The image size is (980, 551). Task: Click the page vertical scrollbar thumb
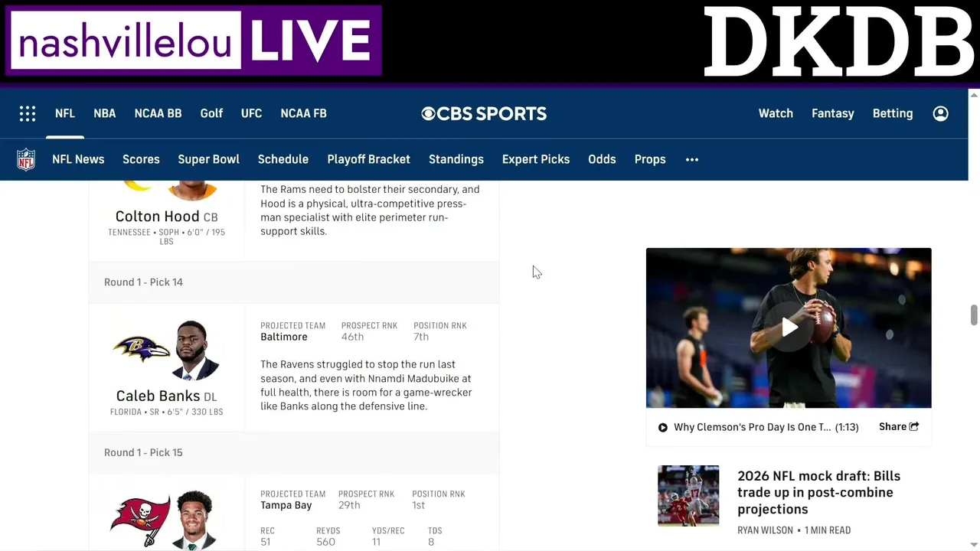[974, 315]
